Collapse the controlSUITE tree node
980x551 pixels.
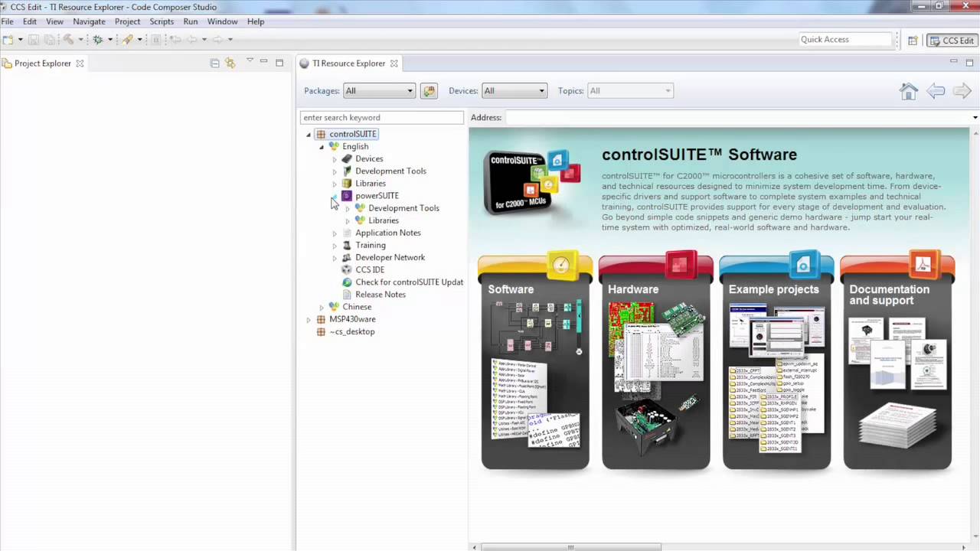pos(309,135)
